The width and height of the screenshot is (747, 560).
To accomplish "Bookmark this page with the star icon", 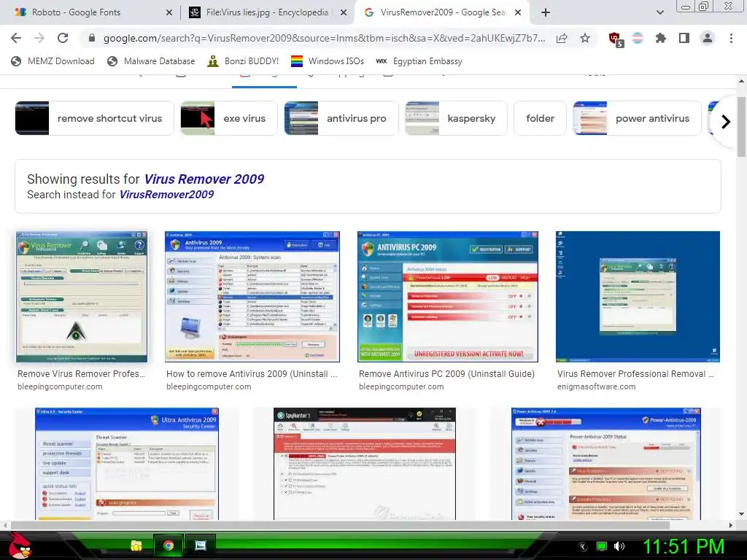I will point(585,38).
